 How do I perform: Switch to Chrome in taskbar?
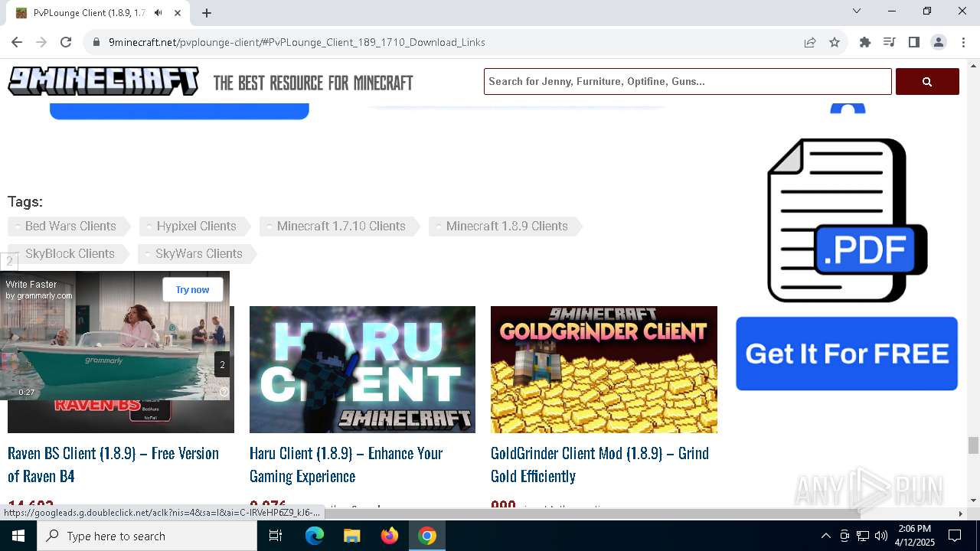[x=427, y=536]
